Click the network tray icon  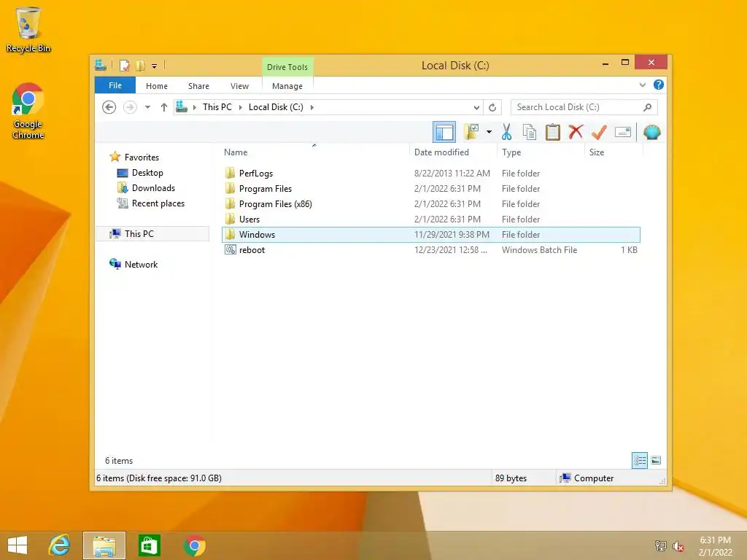[x=660, y=545]
